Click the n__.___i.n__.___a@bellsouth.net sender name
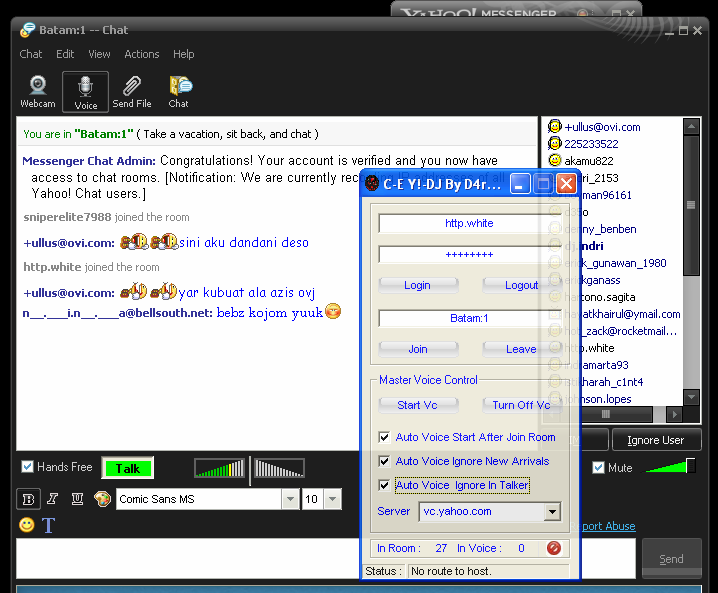Screen dimensions: 718x593 pos(118,313)
